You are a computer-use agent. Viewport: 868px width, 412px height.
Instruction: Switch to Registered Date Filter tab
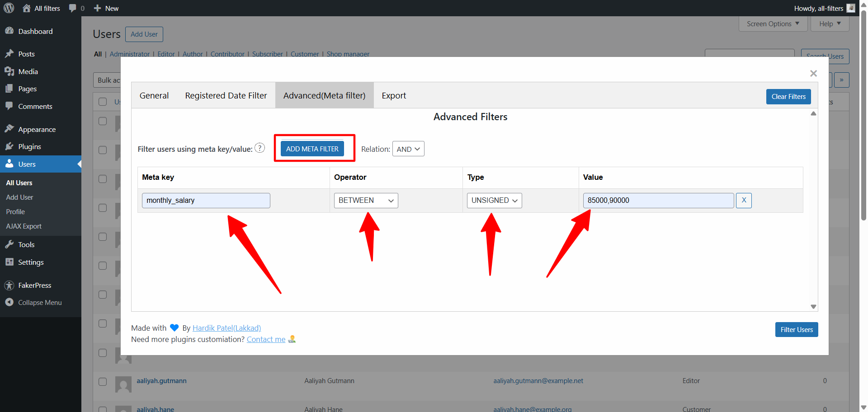pos(226,95)
